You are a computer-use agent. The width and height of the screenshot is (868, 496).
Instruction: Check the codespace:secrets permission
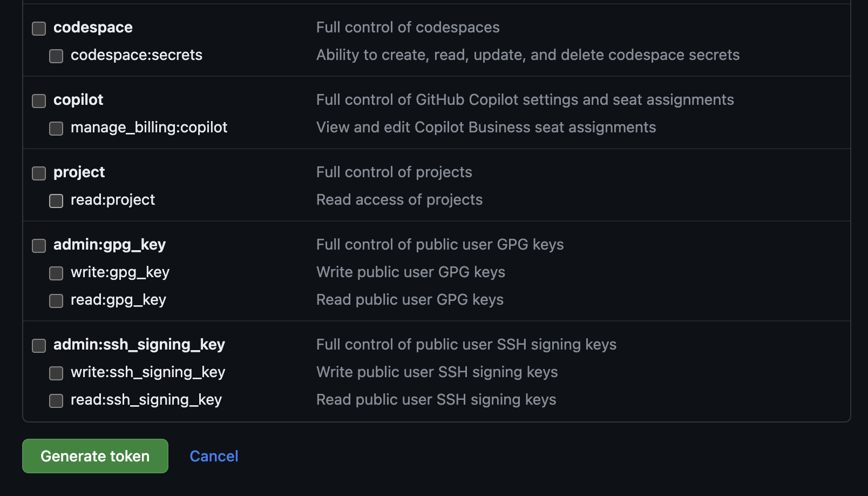(56, 56)
